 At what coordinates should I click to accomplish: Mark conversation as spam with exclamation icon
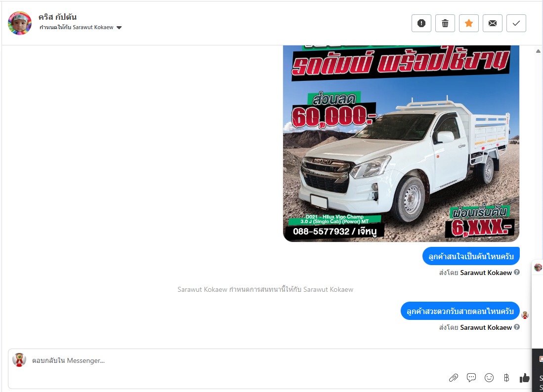point(421,23)
